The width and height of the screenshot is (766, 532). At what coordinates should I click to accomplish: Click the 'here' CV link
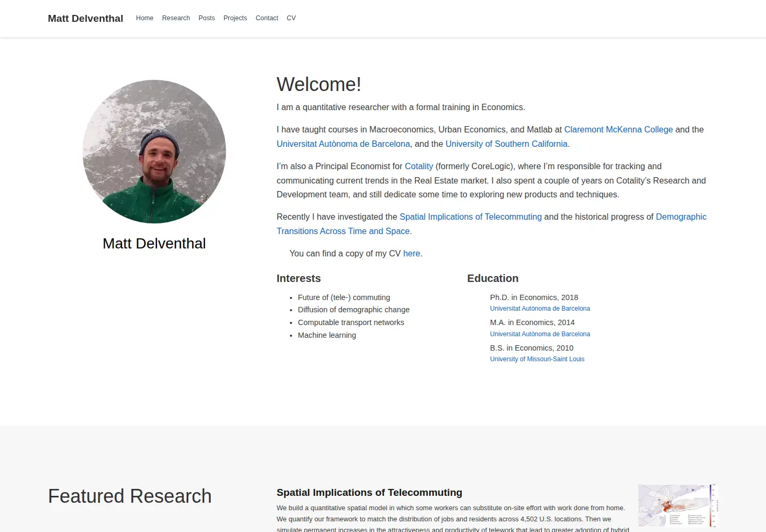(x=411, y=253)
